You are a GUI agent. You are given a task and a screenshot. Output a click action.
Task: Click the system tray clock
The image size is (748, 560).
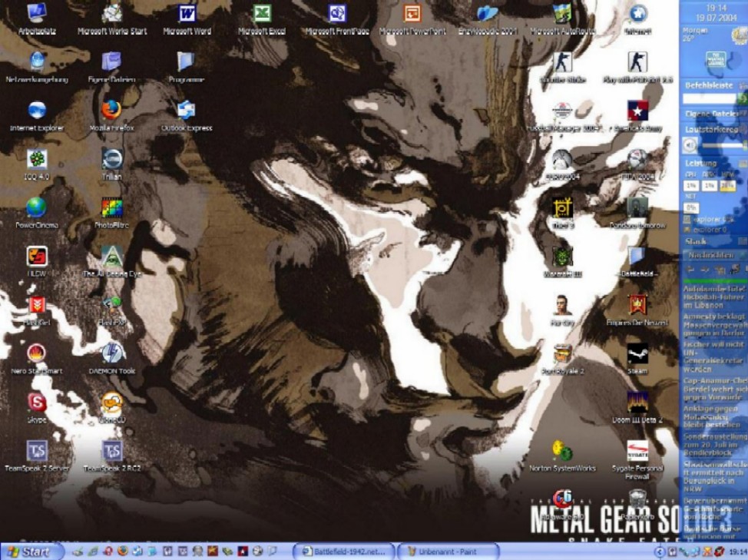click(x=739, y=552)
